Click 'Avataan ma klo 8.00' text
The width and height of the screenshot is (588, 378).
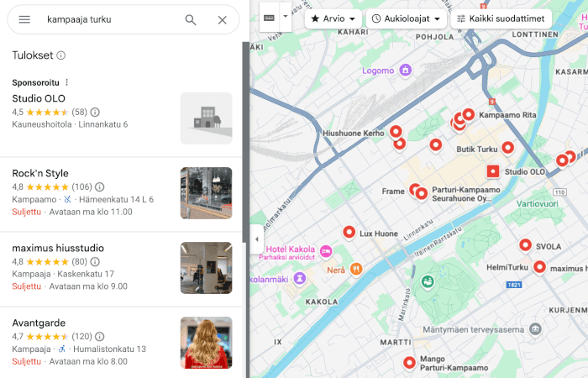(x=88, y=361)
